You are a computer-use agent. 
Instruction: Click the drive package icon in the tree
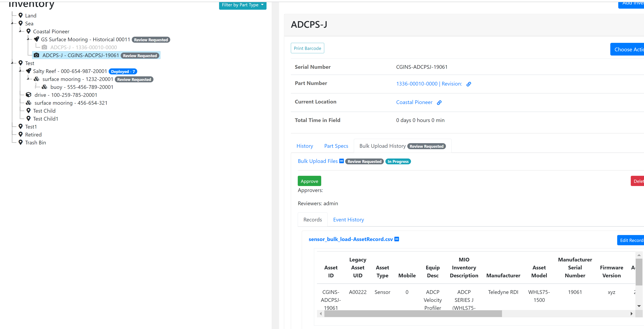point(29,95)
